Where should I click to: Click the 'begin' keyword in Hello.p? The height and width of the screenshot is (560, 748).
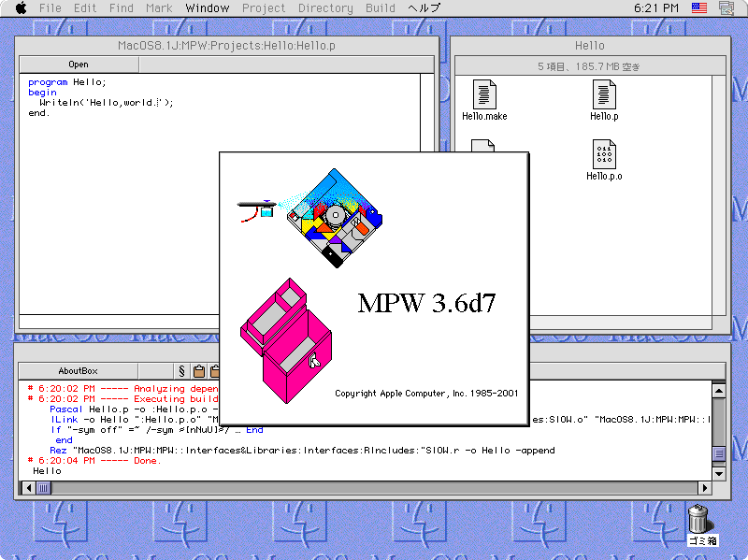tap(42, 93)
